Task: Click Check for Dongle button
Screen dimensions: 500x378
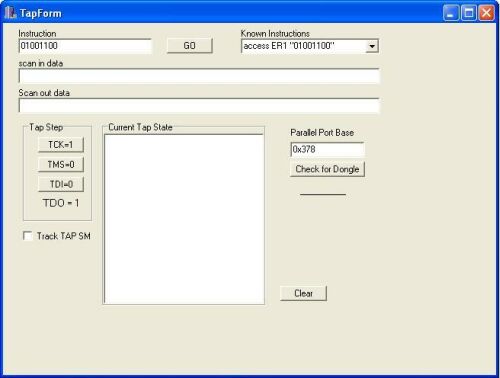Action: pos(327,169)
